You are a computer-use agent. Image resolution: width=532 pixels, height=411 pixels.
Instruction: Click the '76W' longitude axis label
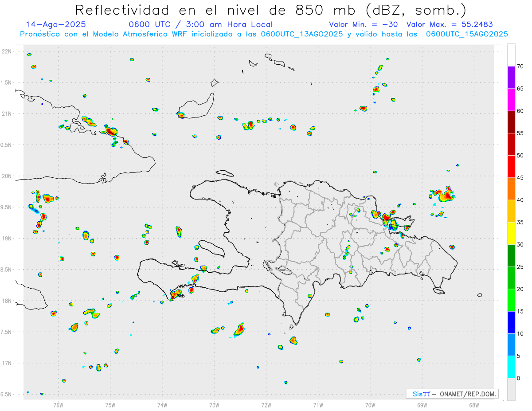tap(58, 404)
